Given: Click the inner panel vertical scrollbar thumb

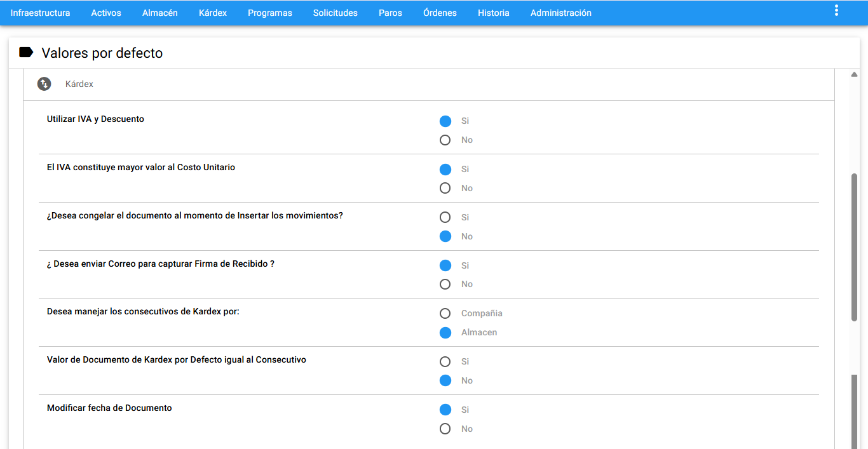Looking at the screenshot, I should tap(854, 246).
